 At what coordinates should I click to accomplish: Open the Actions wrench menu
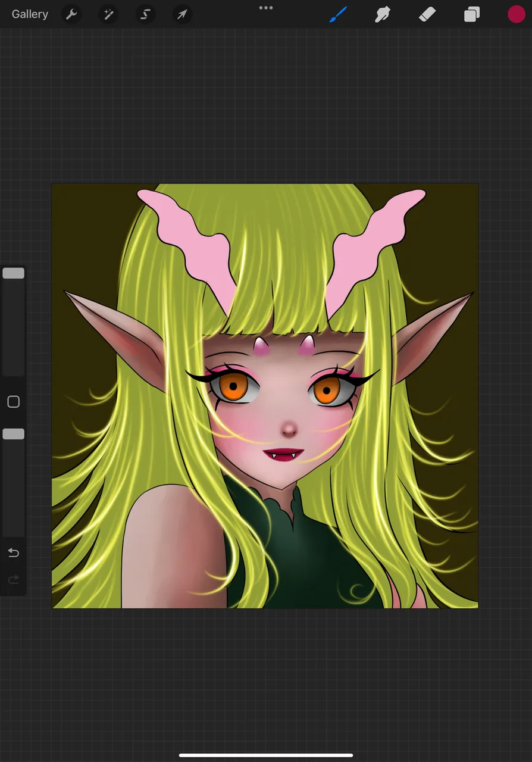[x=71, y=14]
